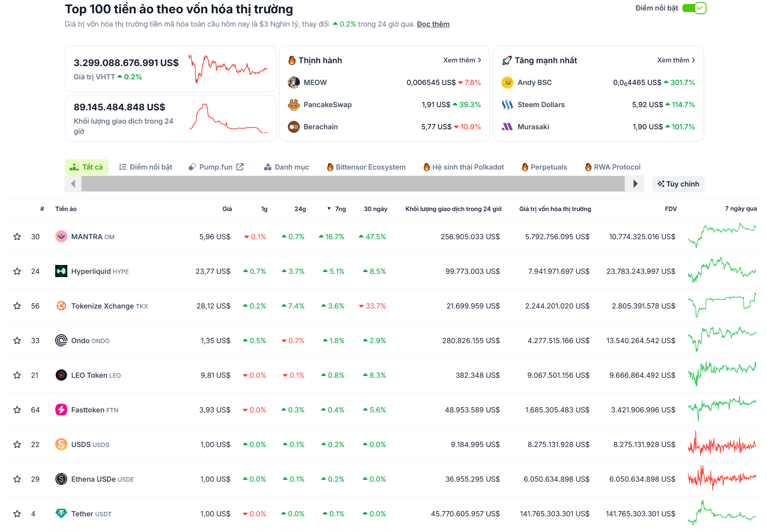The width and height of the screenshot is (767, 532).
Task: Click the tab scrollbar left arrow
Action: (73, 184)
